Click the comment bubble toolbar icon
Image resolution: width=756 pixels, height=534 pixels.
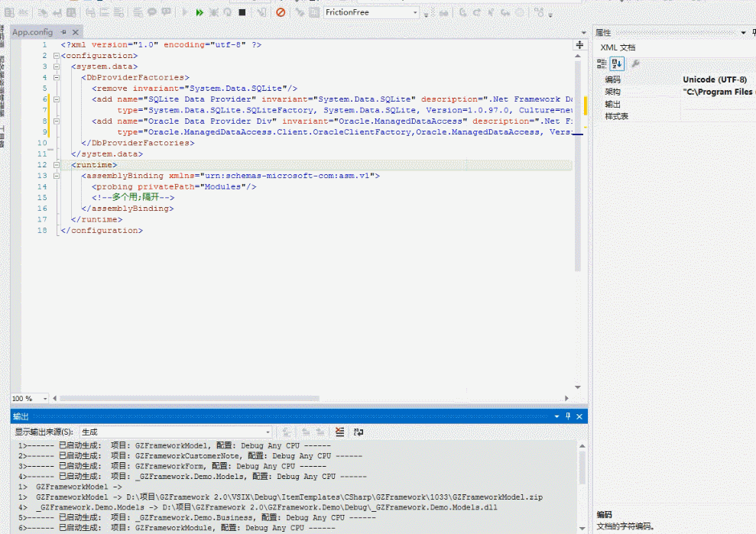(152, 12)
